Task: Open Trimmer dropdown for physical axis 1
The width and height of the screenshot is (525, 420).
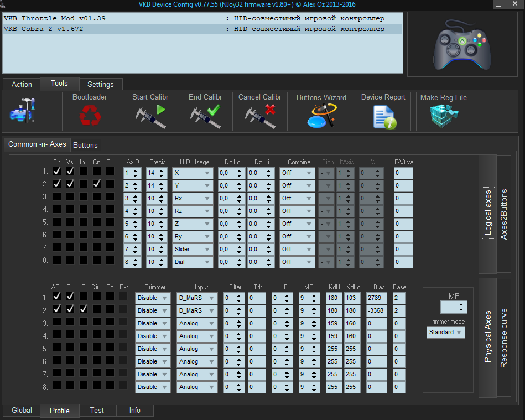Action: tap(153, 298)
